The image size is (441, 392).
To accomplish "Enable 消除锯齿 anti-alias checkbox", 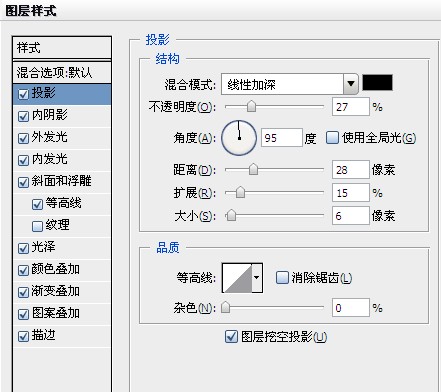I will click(x=282, y=278).
